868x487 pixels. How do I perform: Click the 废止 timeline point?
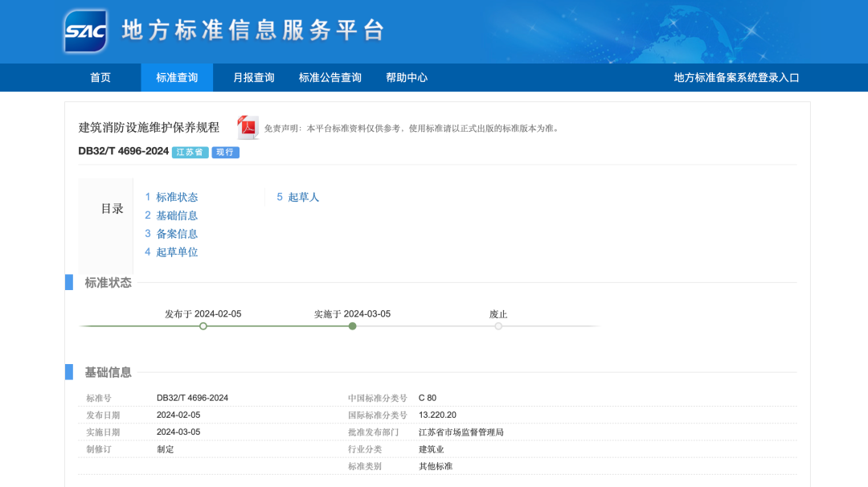click(498, 326)
